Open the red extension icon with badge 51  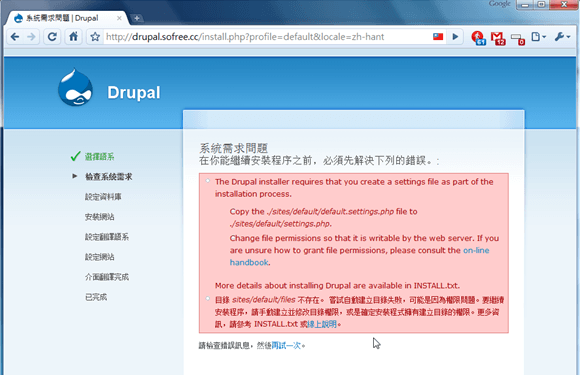pyautogui.click(x=478, y=38)
